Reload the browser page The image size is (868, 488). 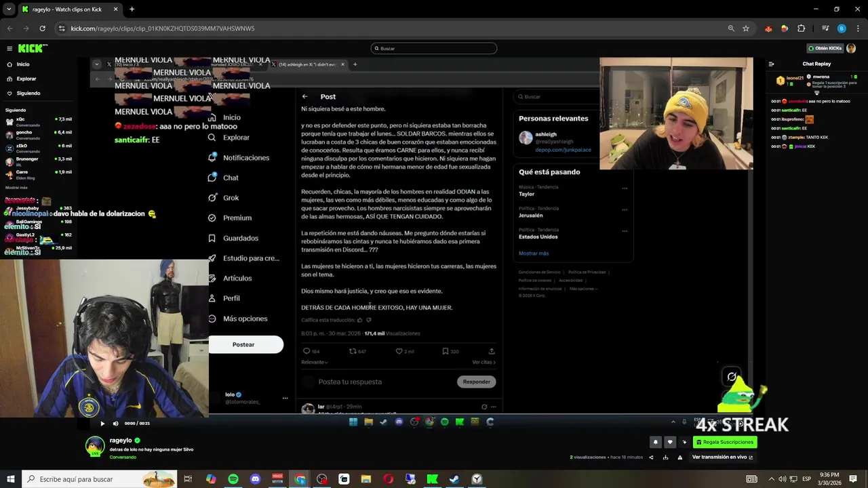tap(42, 28)
